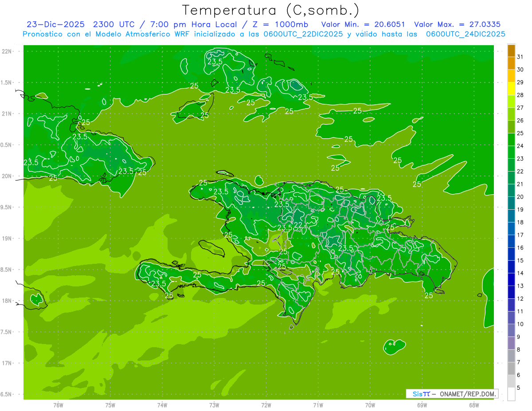Viewport: 532px width, 411px height.
Task: Pick the legend color band between 12 and 13
Action: pos(511,292)
